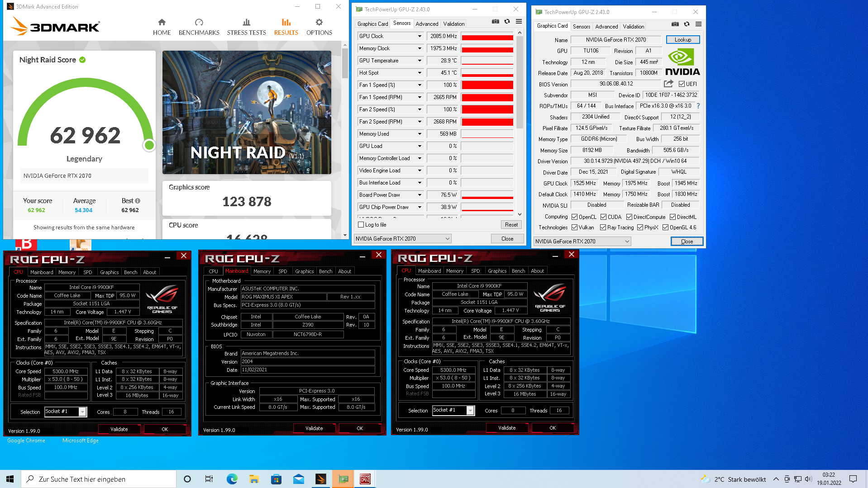
Task: Click info icon next to Best score
Action: 138,201
